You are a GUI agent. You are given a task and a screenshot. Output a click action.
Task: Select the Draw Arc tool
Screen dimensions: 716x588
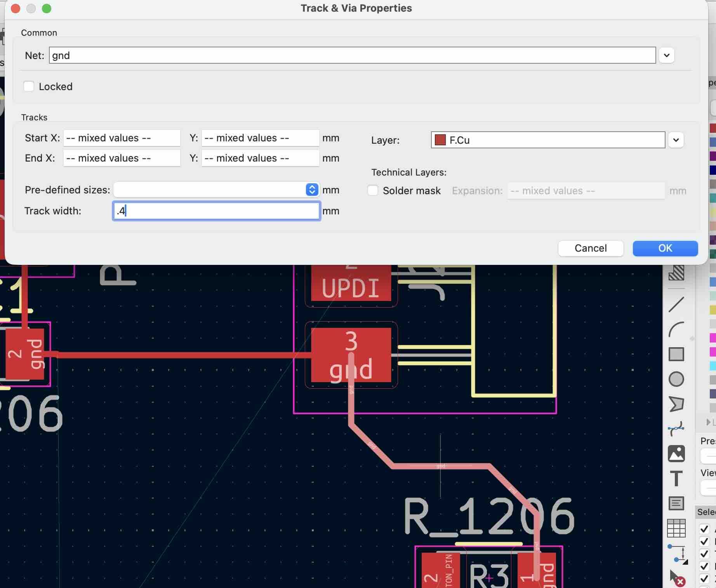coord(676,329)
